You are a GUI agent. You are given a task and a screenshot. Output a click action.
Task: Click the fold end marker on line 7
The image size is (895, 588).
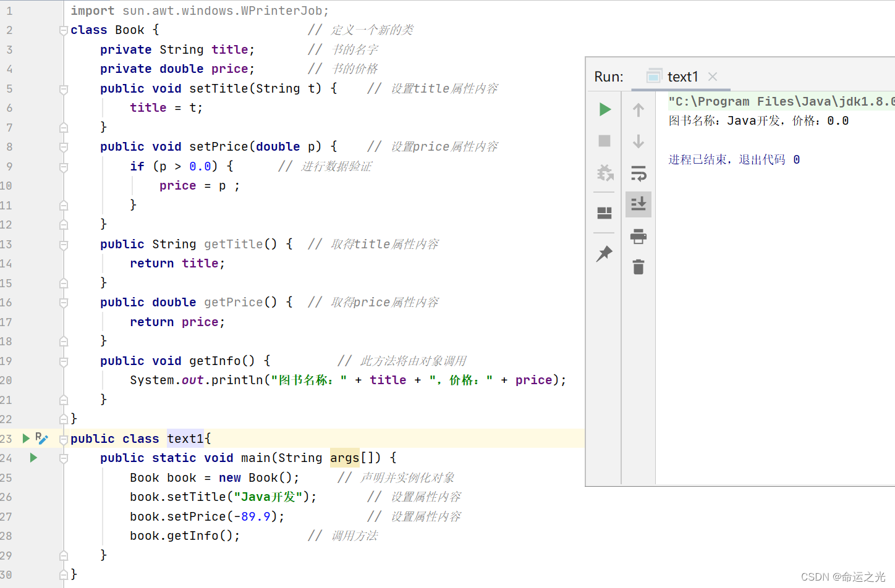[x=64, y=127]
